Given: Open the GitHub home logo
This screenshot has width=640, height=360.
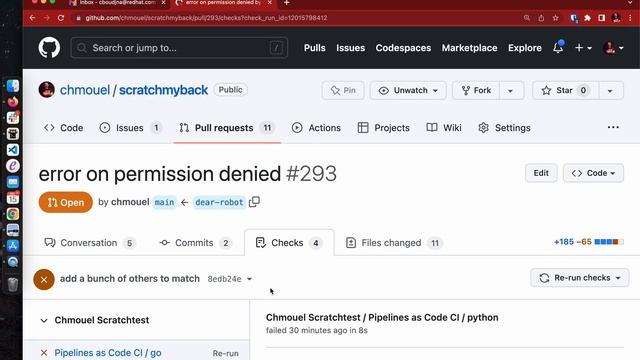Looking at the screenshot, I should pos(49,48).
